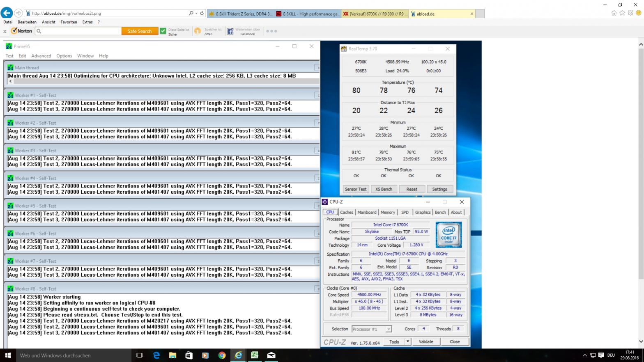Click the browser page scroll-down arrow
Screen dimensions: 644x362
coord(641,341)
